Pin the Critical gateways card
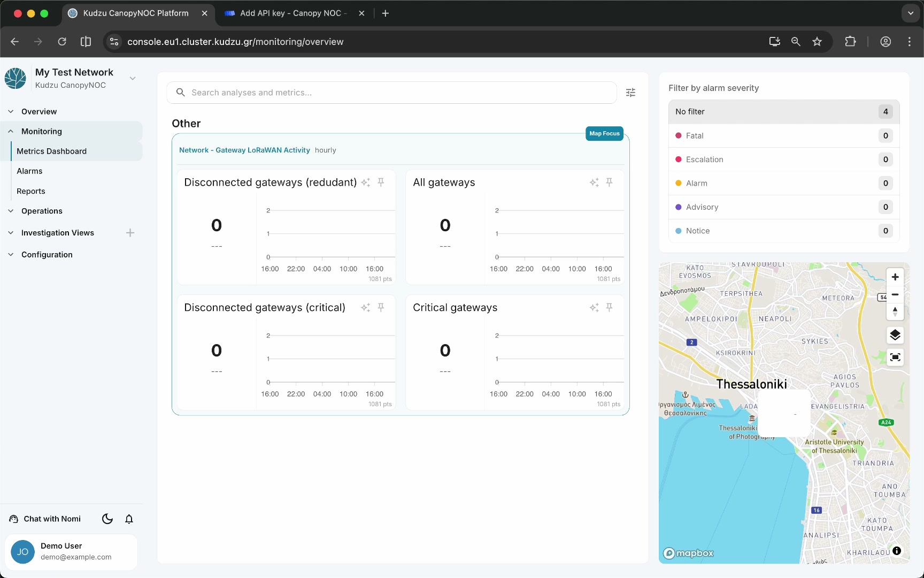 coord(609,308)
